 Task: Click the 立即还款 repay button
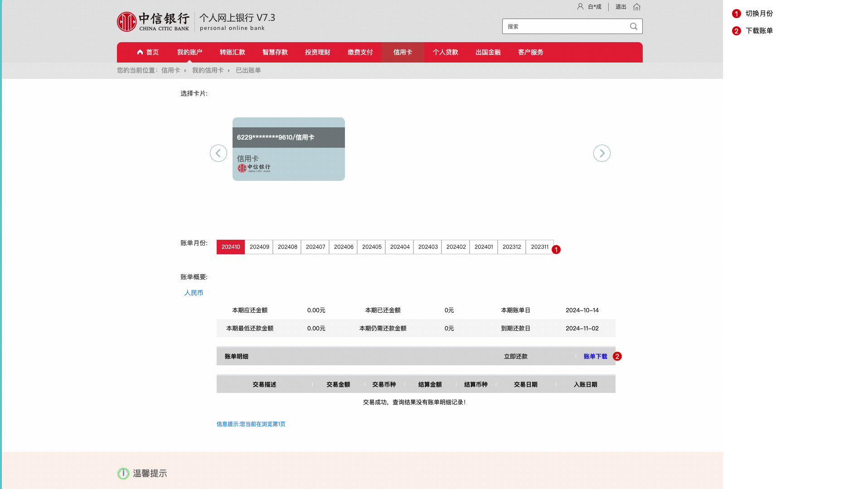515,357
